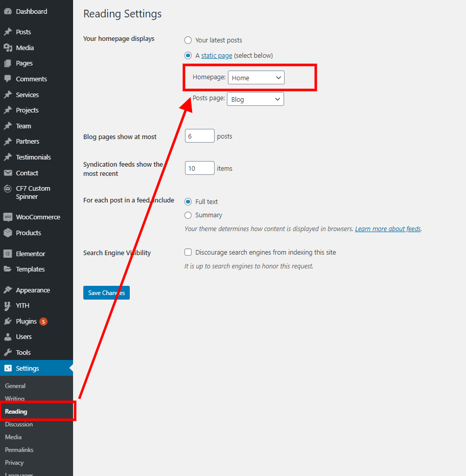This screenshot has height=476, width=466.
Task: Select the 'Your latest posts' radio button
Action: [188, 40]
